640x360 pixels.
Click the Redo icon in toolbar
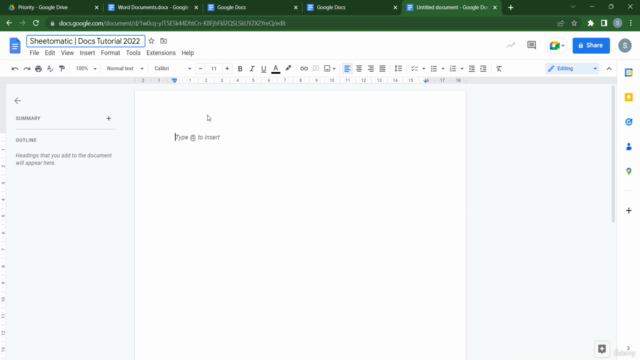27,69
